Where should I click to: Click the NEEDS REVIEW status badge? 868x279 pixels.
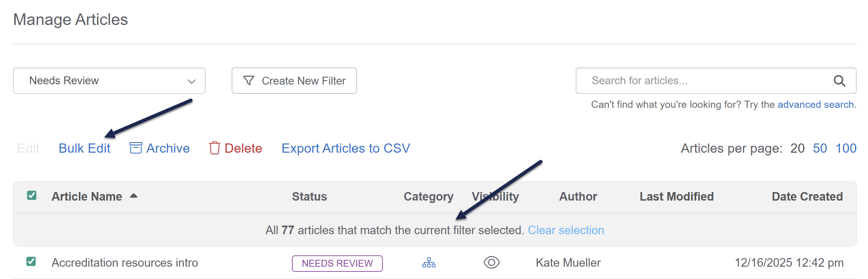point(337,263)
